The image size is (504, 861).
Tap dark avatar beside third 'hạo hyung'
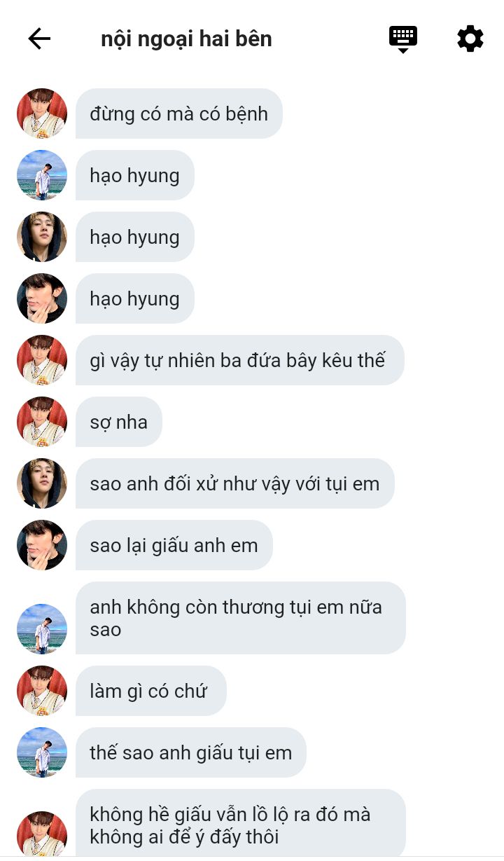coord(42,298)
